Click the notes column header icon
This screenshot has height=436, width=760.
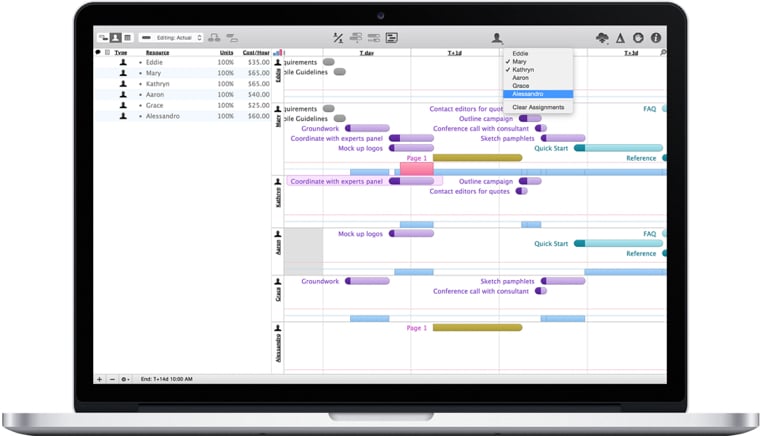[98, 52]
